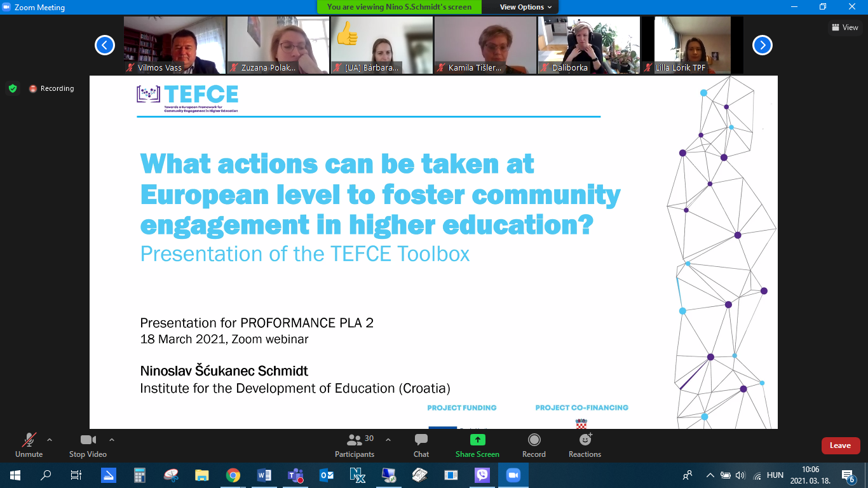
Task: Unmute the microphone
Action: coord(29,445)
